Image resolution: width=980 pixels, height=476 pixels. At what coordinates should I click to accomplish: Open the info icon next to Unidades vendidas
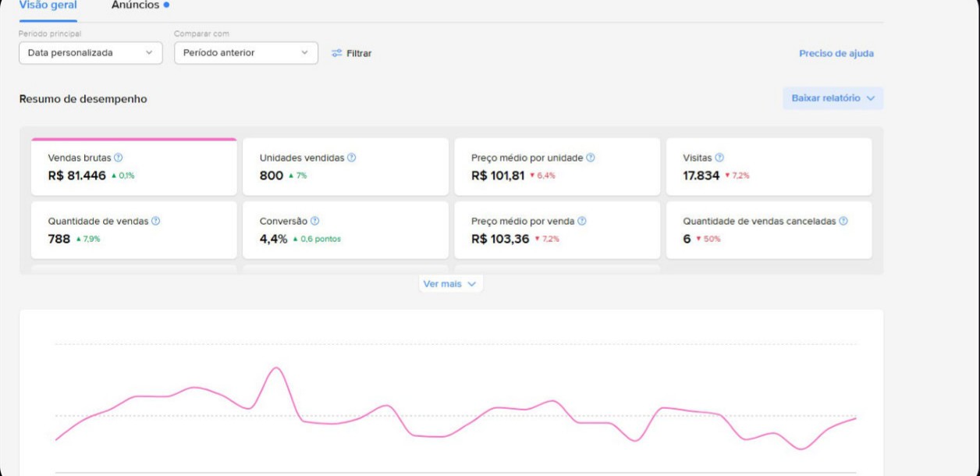[352, 158]
